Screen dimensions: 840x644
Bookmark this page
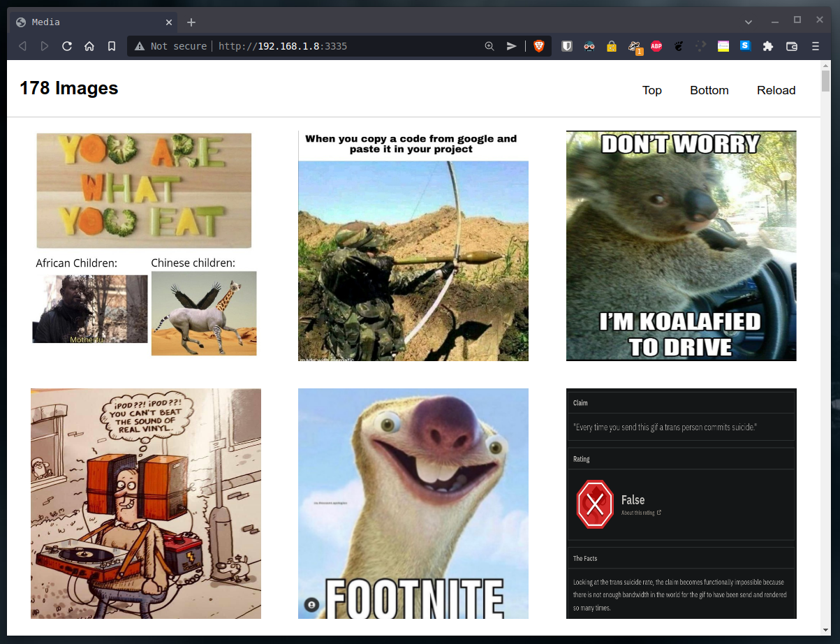point(112,46)
